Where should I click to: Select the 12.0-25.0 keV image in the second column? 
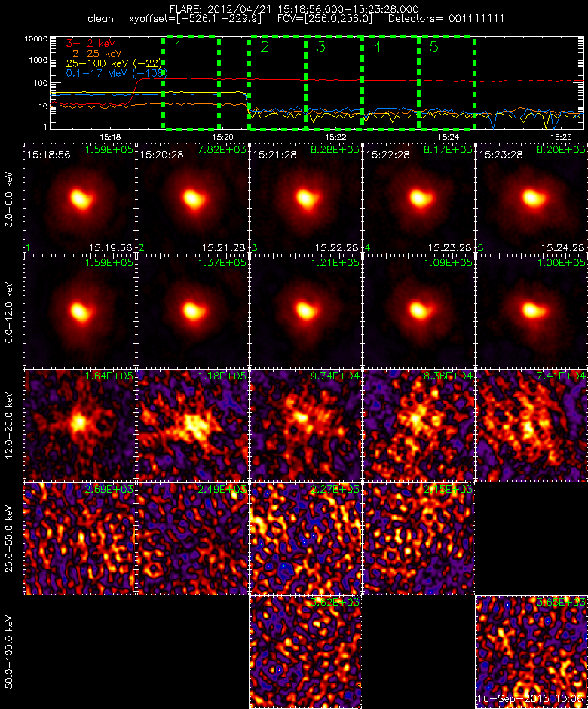(x=192, y=425)
